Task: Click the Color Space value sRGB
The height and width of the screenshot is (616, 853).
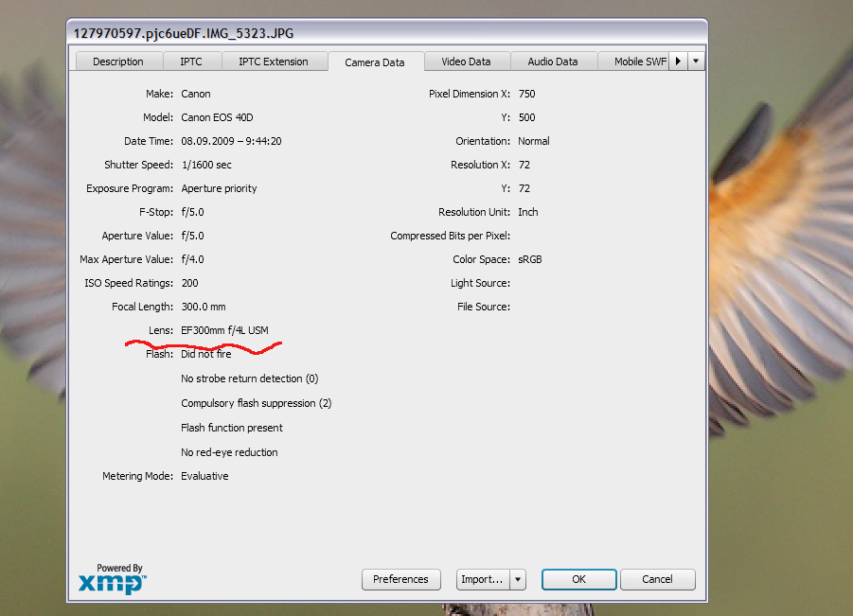Action: click(530, 259)
